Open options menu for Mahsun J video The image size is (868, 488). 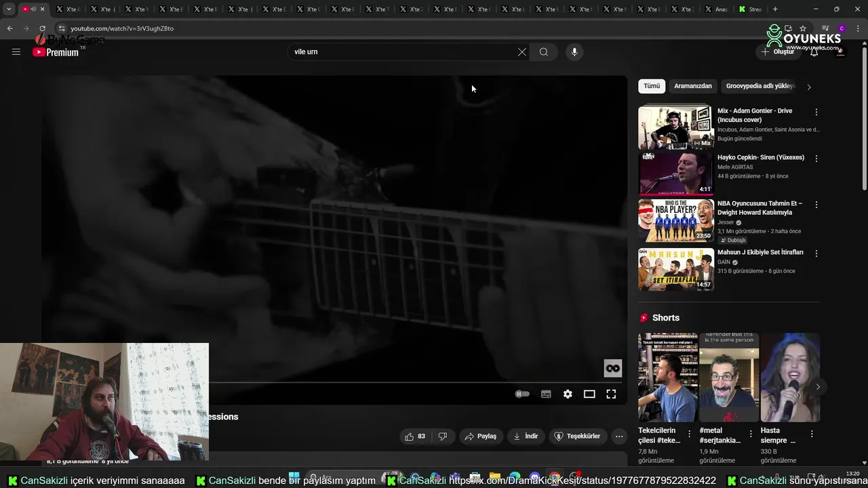pos(816,253)
